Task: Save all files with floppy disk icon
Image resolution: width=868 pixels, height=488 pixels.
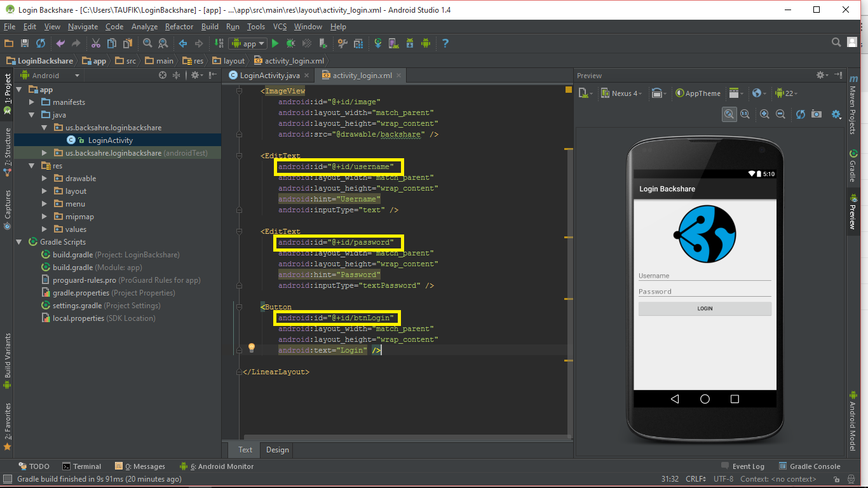Action: [25, 43]
